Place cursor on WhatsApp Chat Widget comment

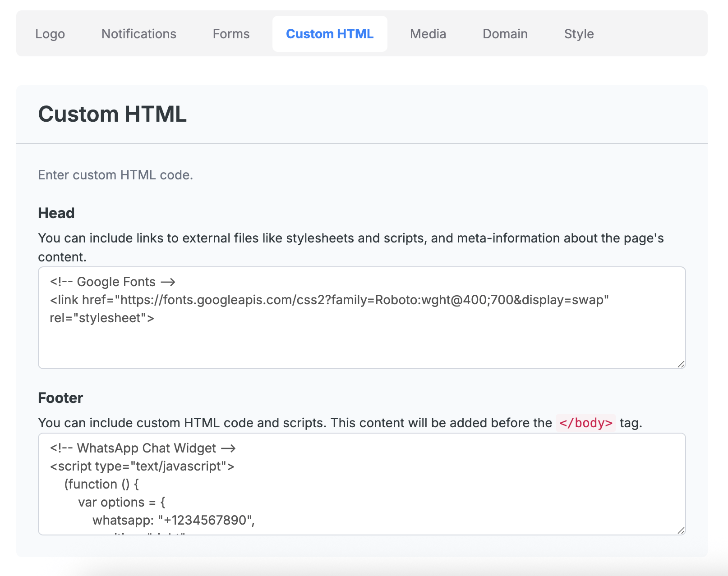click(x=143, y=448)
